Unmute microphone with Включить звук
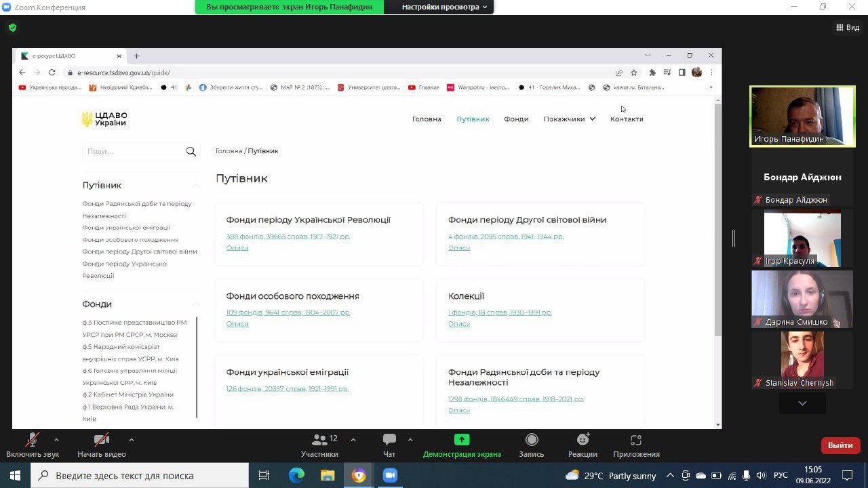 click(x=32, y=440)
